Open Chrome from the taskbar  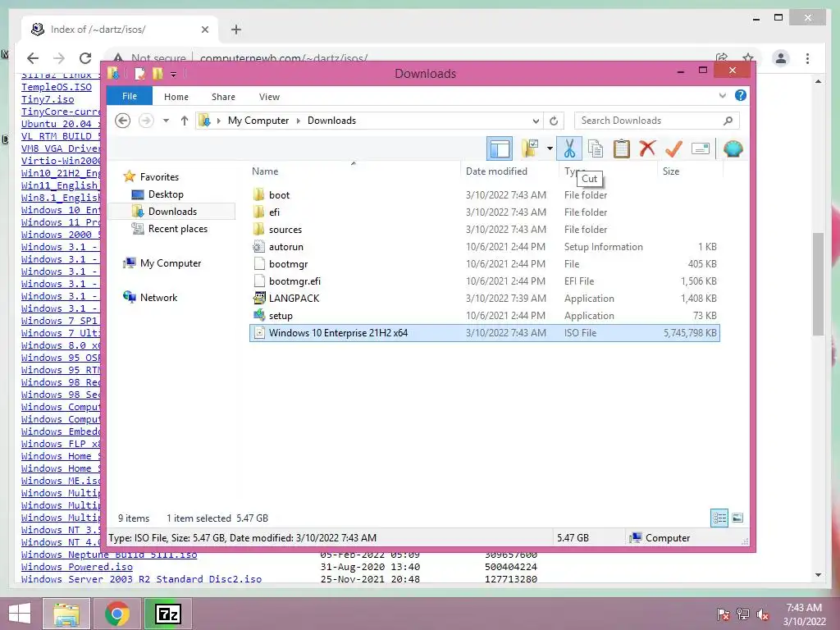point(116,614)
